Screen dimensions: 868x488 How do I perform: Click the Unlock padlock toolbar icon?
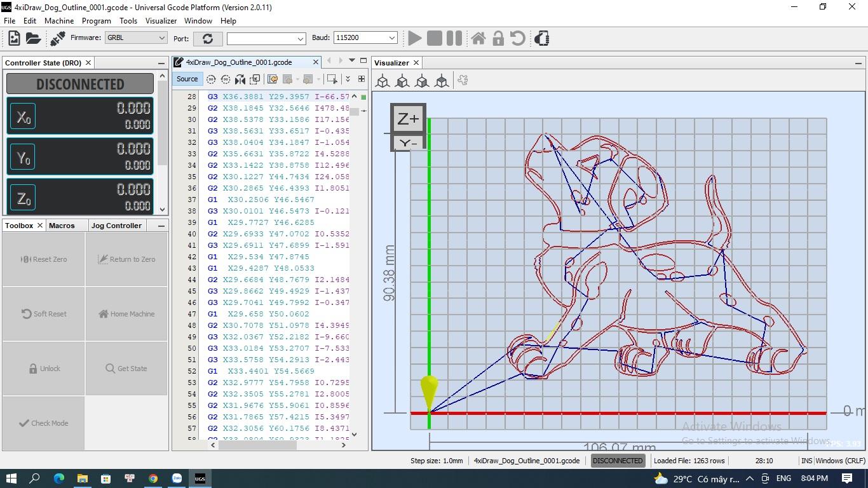pyautogui.click(x=498, y=39)
